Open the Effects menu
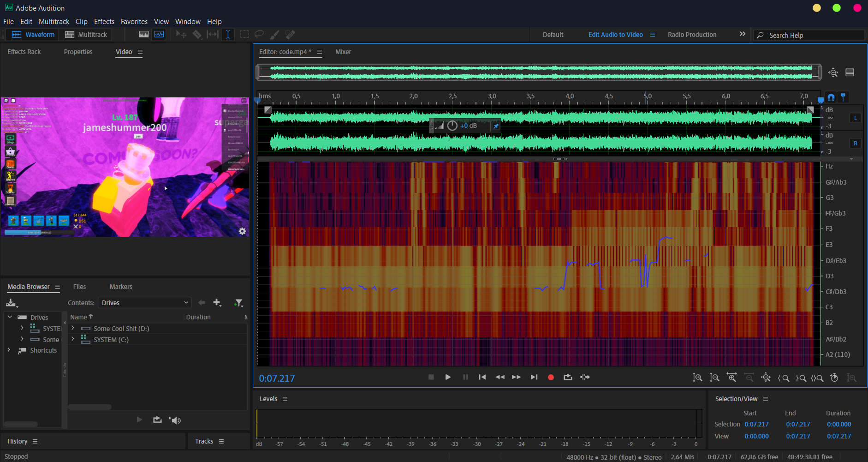Viewport: 868px width, 462px height. [104, 22]
